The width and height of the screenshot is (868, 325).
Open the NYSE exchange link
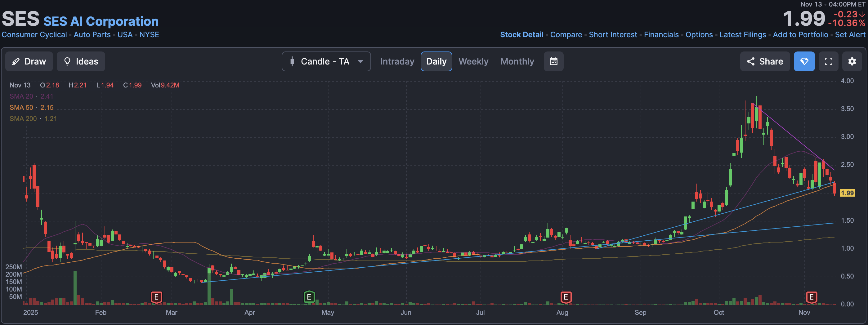point(149,35)
